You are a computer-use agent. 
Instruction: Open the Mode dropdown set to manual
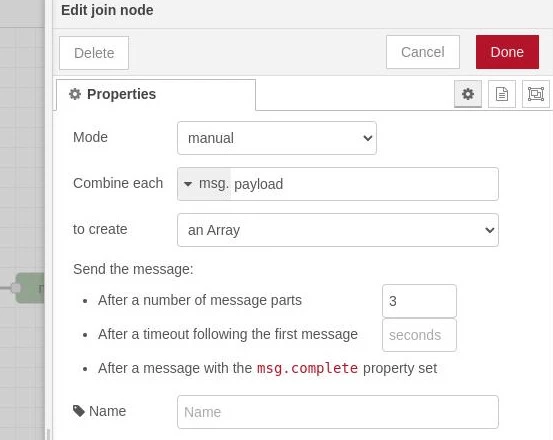click(x=277, y=138)
